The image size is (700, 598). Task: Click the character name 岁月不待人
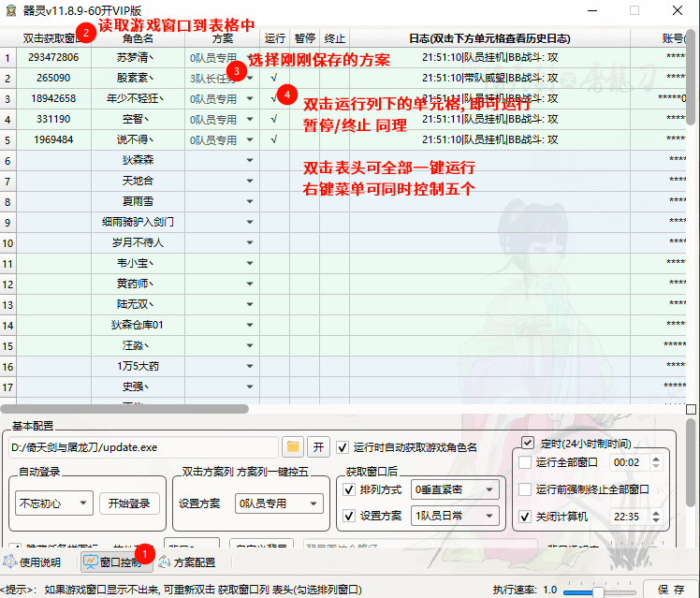coord(138,242)
